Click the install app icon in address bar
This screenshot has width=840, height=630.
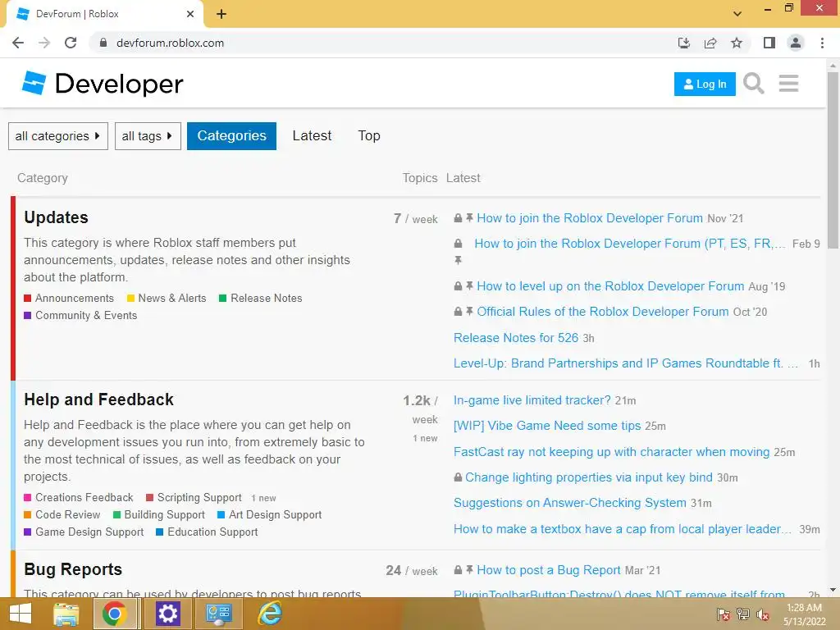click(684, 43)
